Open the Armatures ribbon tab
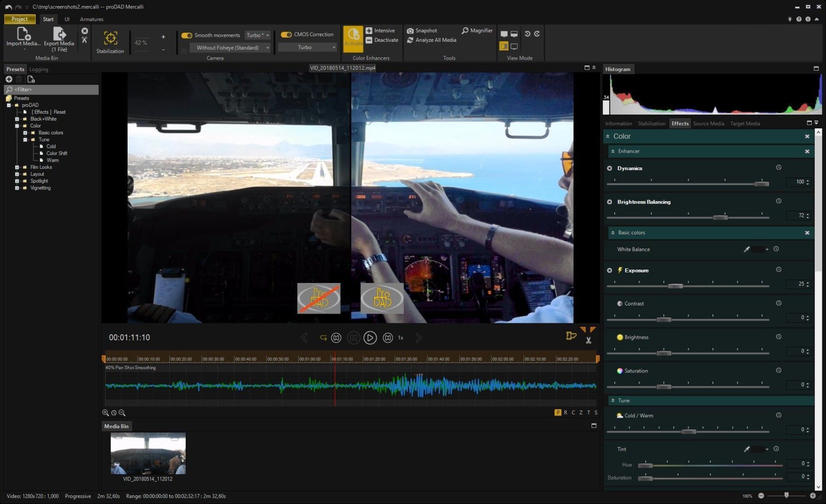Image resolution: width=826 pixels, height=504 pixels. click(x=91, y=19)
